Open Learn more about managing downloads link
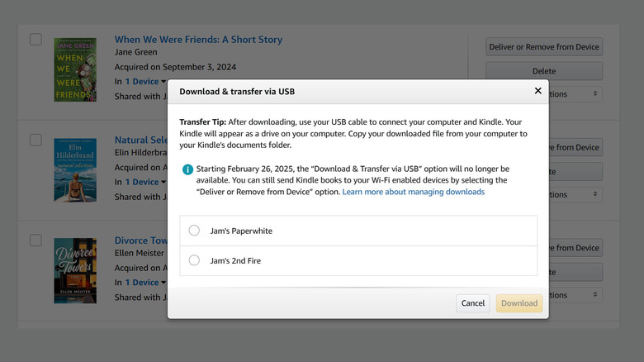This screenshot has width=644, height=362. [413, 192]
